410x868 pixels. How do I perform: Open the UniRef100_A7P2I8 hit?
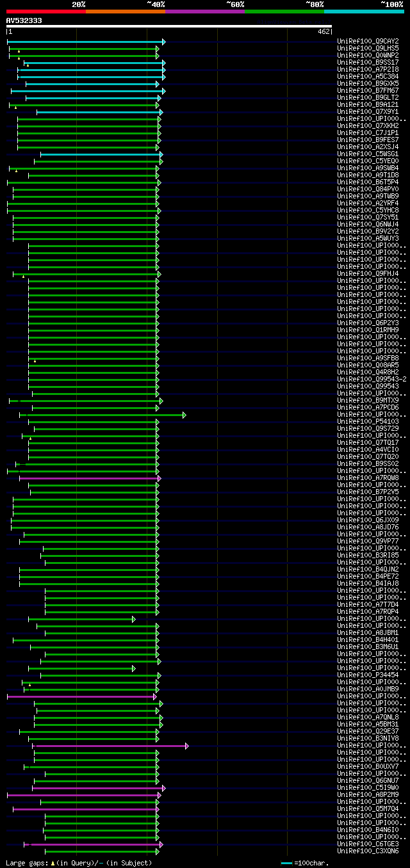point(368,70)
